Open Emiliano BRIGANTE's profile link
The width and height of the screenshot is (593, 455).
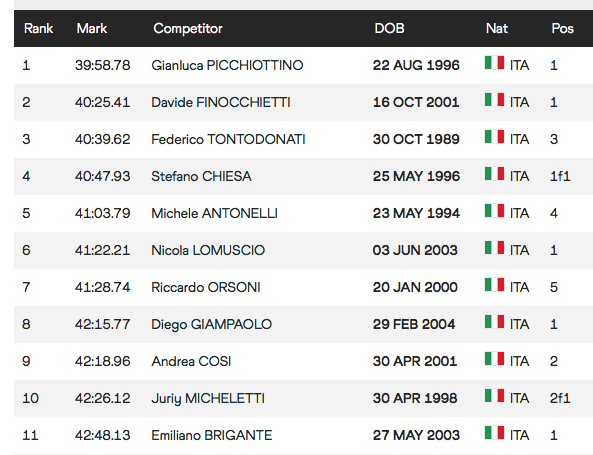pyautogui.click(x=211, y=435)
